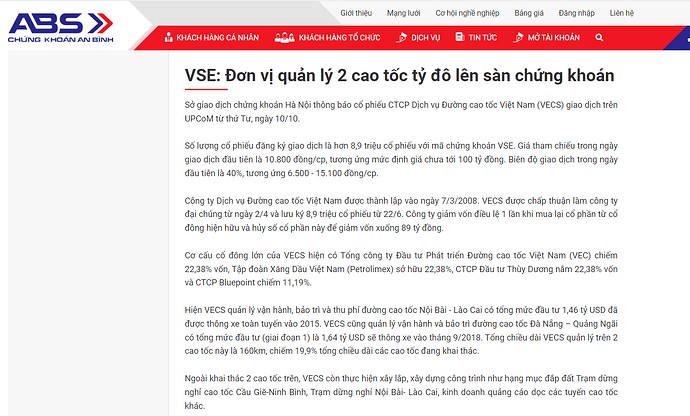Viewport: 690px width, 416px height.
Task: Click the paragraph beginning 'Số lượng cổ phiếu đăng ký'
Action: pyautogui.click(x=401, y=159)
